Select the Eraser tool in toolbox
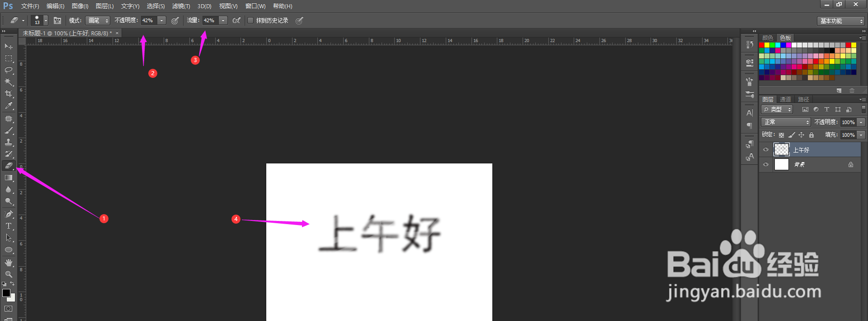The width and height of the screenshot is (868, 321). pos(9,166)
